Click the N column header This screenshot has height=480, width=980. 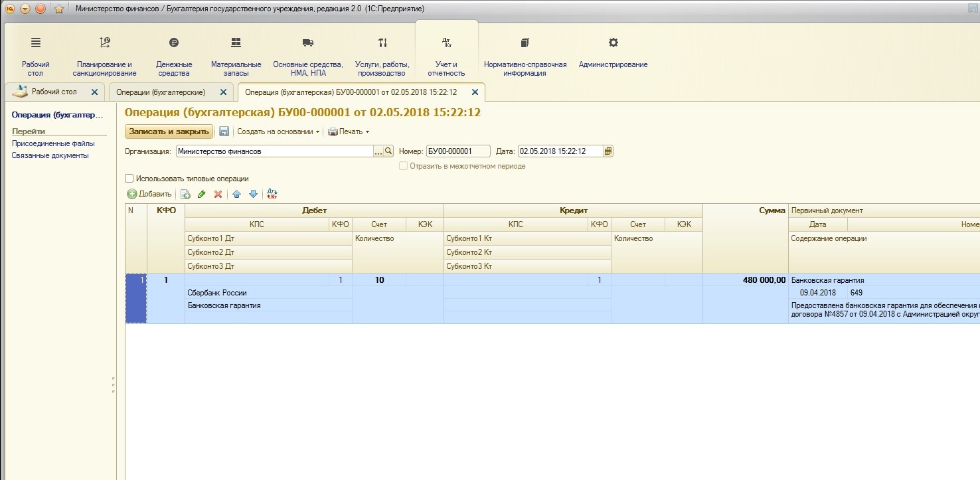coord(136,238)
